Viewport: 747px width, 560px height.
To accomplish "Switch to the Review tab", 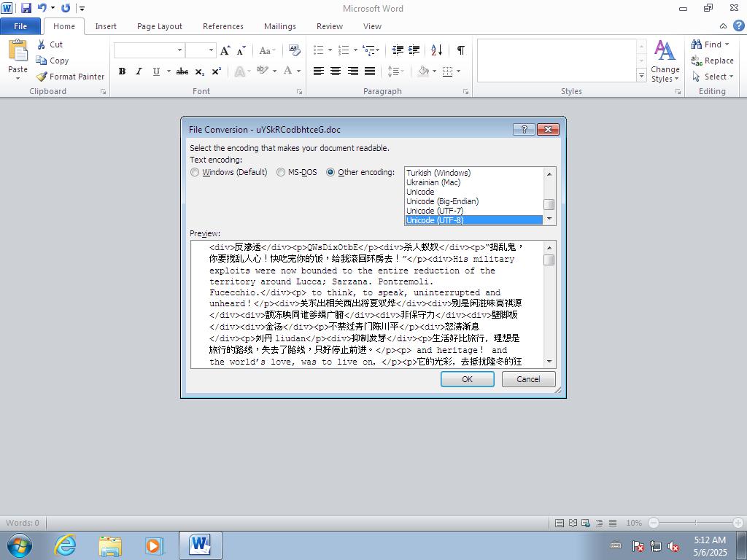I will point(330,26).
